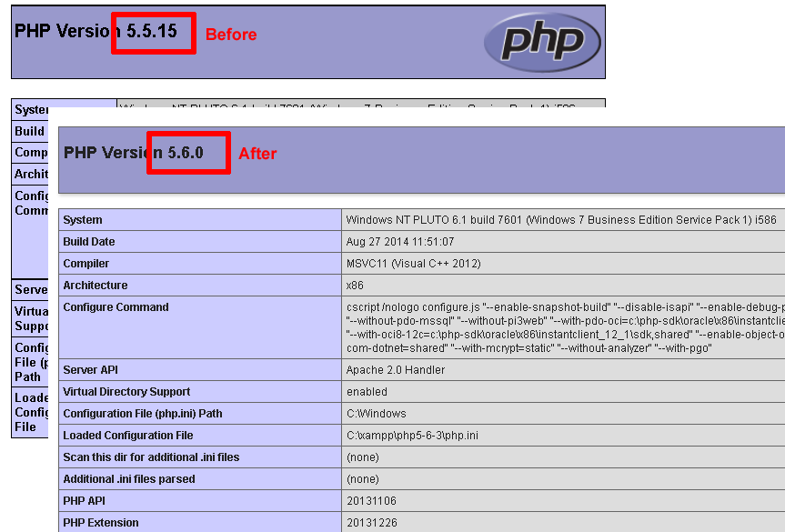Click the 'Apache 2.0 Handler' value
785x532 pixels.
(x=396, y=370)
